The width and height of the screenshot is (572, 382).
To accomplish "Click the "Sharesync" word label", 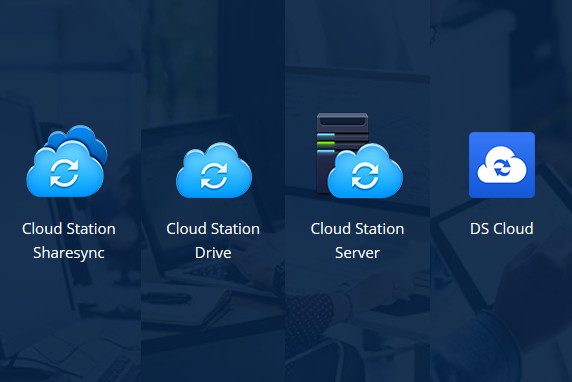I will click(x=69, y=253).
